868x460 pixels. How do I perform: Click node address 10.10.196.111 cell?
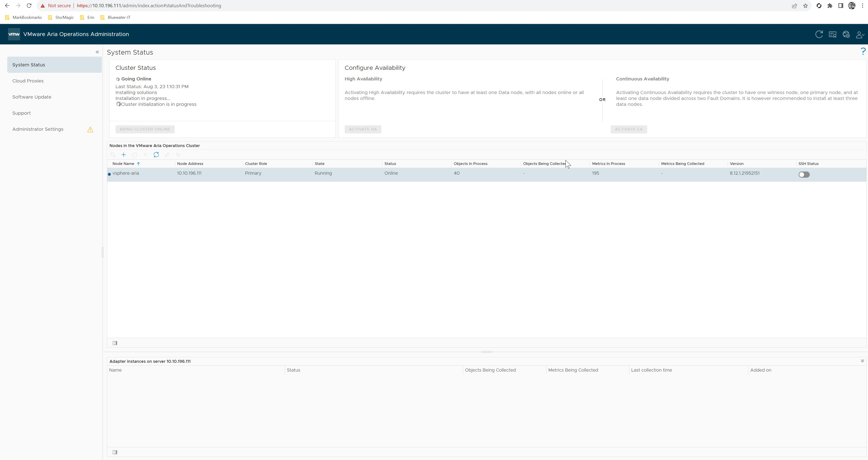189,173
